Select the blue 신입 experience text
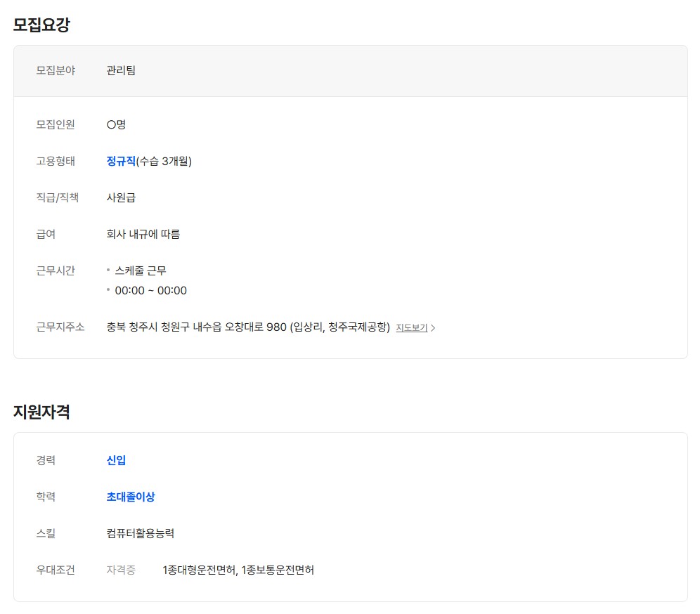 click(x=116, y=460)
